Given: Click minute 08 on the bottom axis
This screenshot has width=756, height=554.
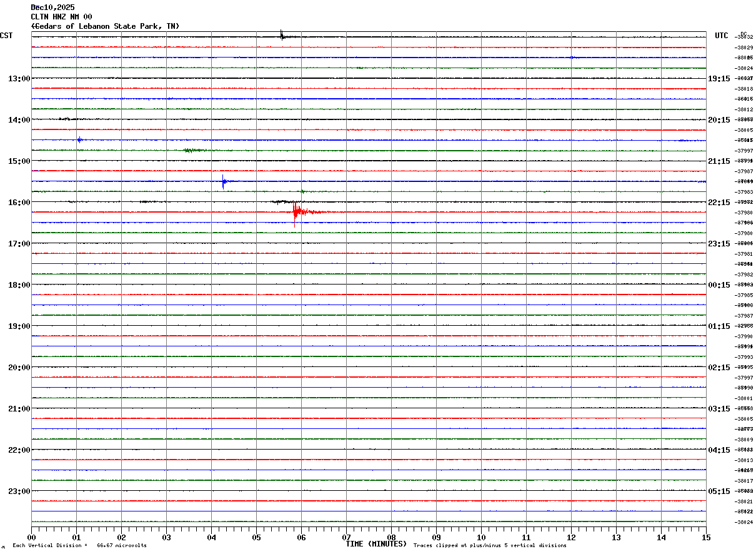Looking at the screenshot, I should click(x=391, y=537).
